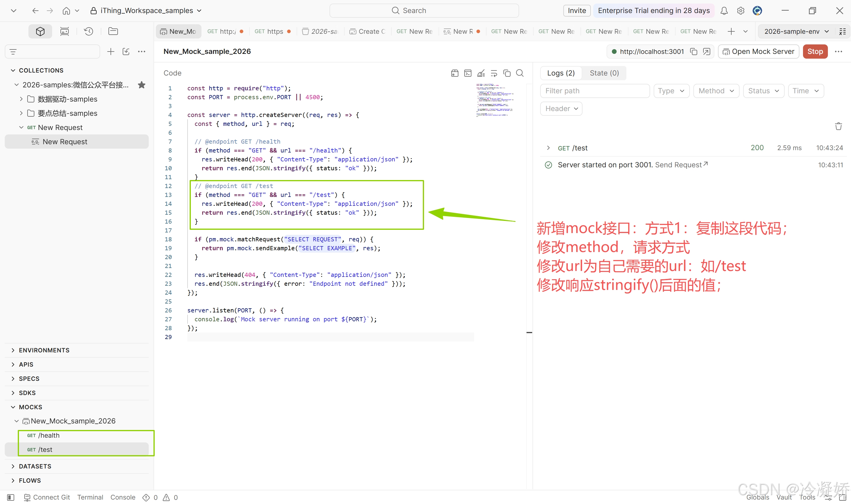Image resolution: width=851 pixels, height=504 pixels.
Task: Open the Status filter dropdown
Action: (x=763, y=91)
